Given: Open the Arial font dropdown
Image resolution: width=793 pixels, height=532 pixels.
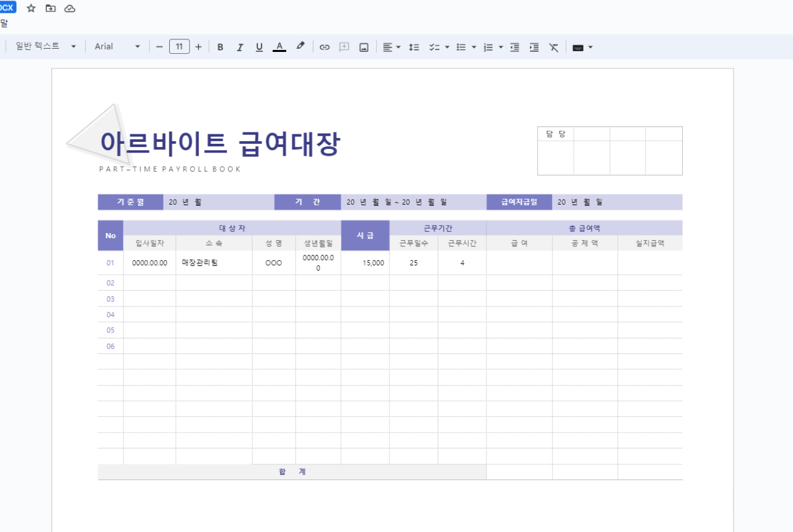Looking at the screenshot, I should (117, 47).
